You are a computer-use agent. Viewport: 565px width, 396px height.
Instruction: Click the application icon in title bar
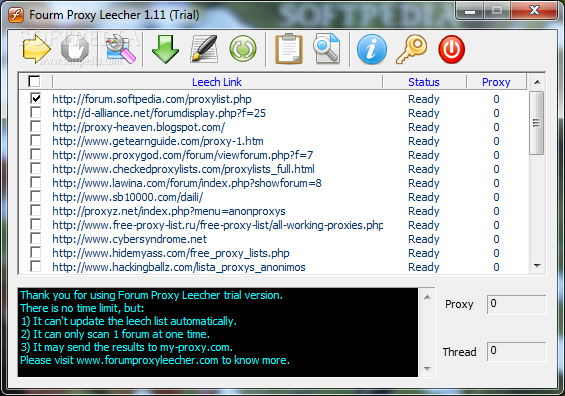pyautogui.click(x=16, y=15)
